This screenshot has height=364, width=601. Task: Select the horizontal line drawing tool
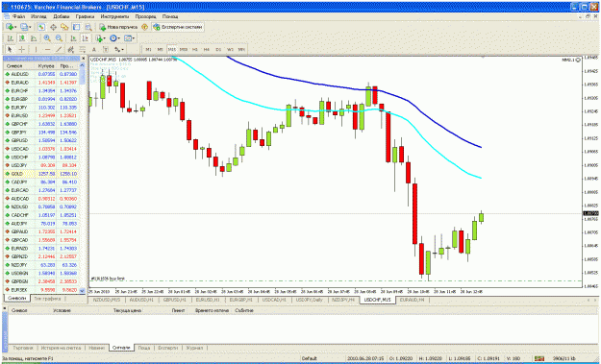tap(47, 49)
